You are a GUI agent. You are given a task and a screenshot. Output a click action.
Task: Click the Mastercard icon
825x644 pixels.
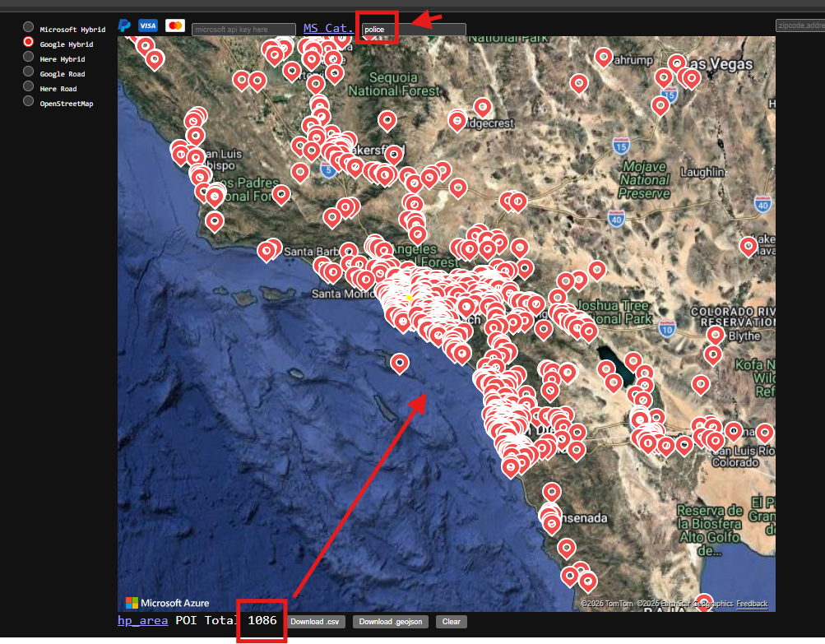175,26
